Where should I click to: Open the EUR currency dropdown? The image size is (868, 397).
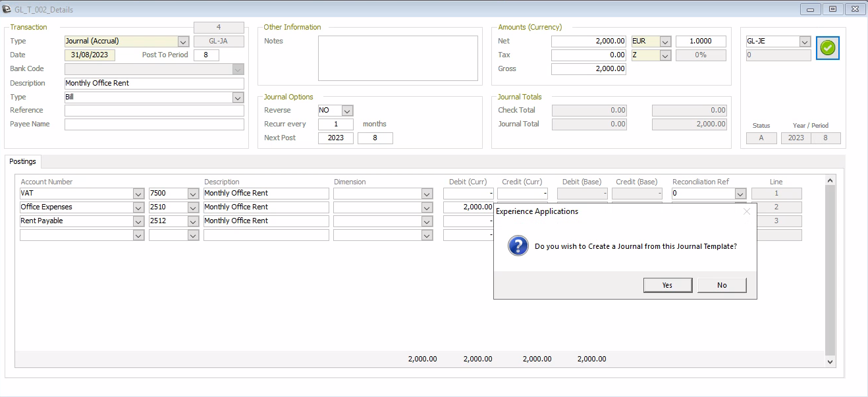pos(666,41)
